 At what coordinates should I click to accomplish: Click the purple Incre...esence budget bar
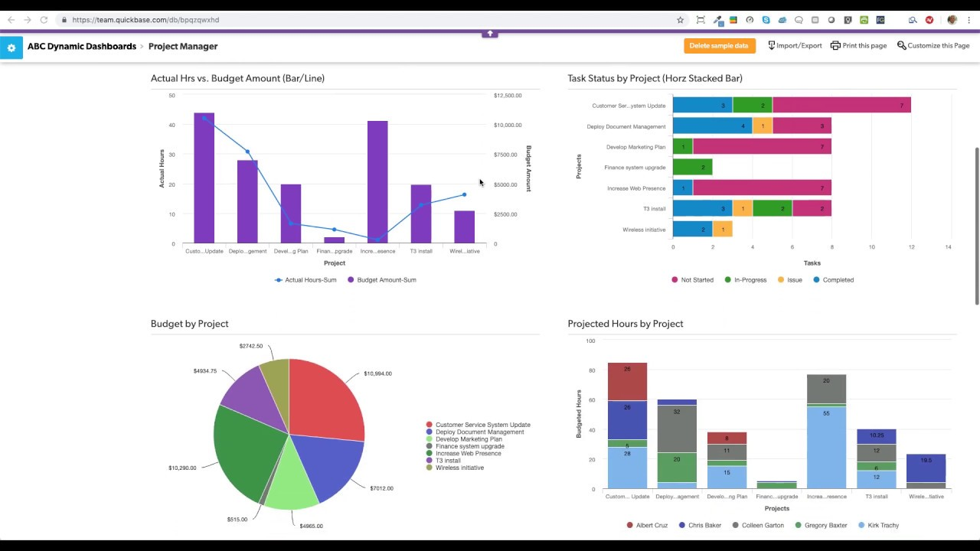click(377, 182)
